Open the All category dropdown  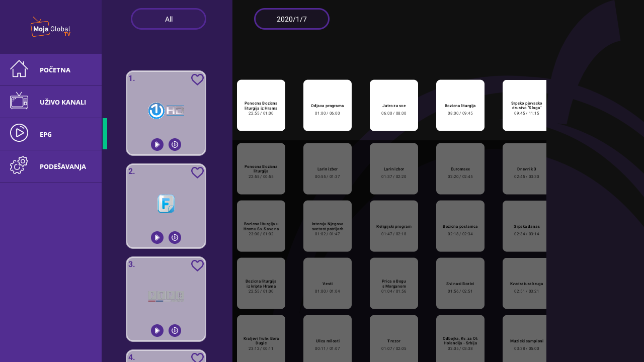169,19
